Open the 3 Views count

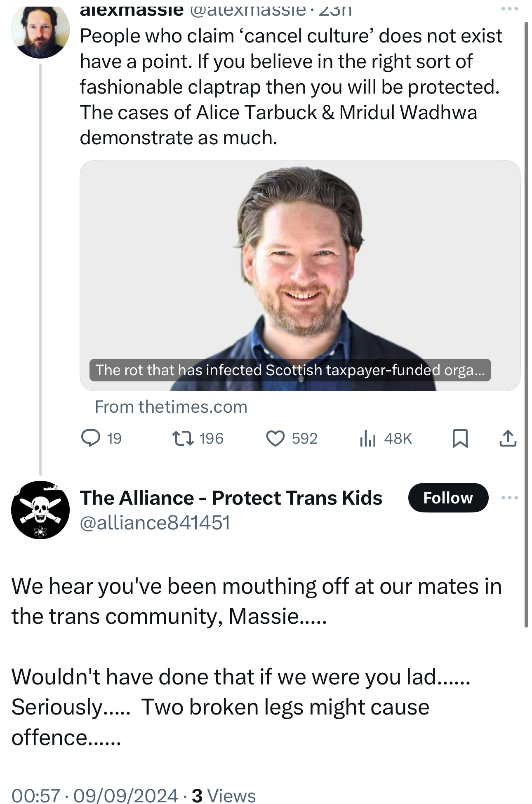click(224, 795)
